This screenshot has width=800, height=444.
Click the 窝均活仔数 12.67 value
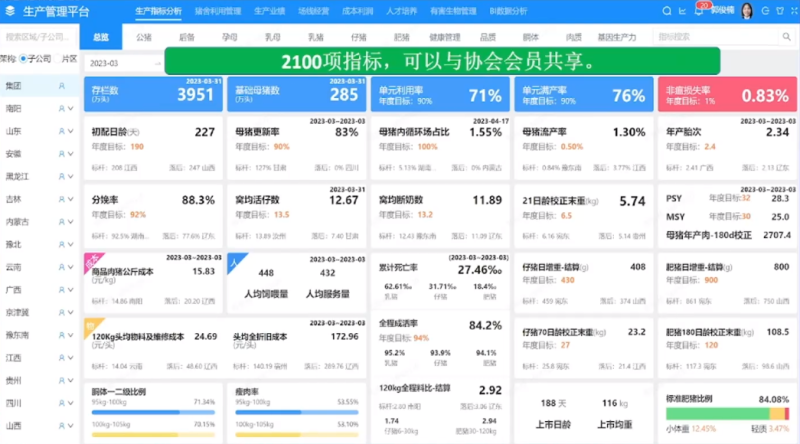pyautogui.click(x=343, y=201)
